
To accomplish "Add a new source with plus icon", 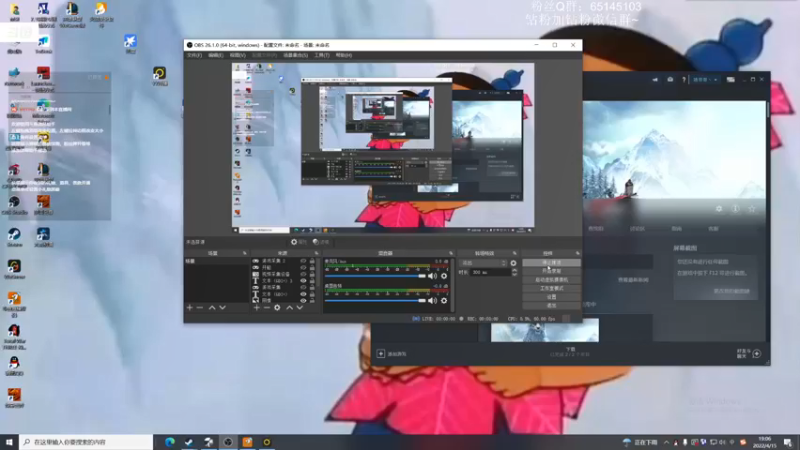I will pos(257,308).
